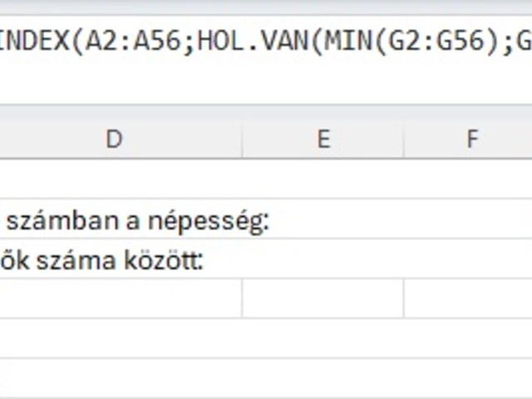Click the MIN(G2:G56) part of the formula
The image size is (532, 399).
[x=414, y=42]
